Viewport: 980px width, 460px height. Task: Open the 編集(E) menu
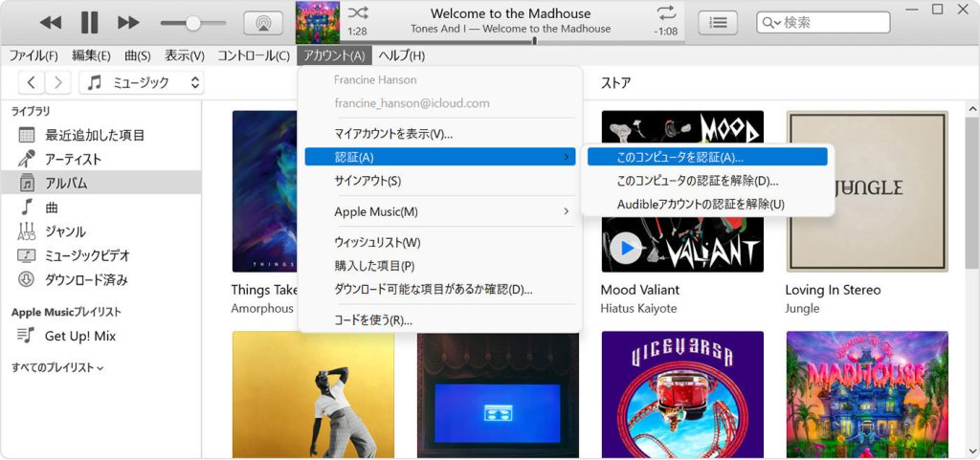coord(91,55)
